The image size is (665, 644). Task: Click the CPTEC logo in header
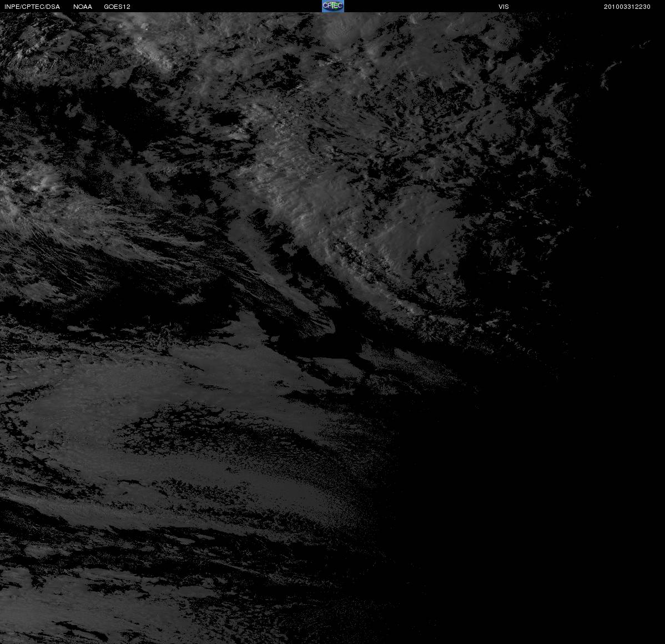pos(333,6)
